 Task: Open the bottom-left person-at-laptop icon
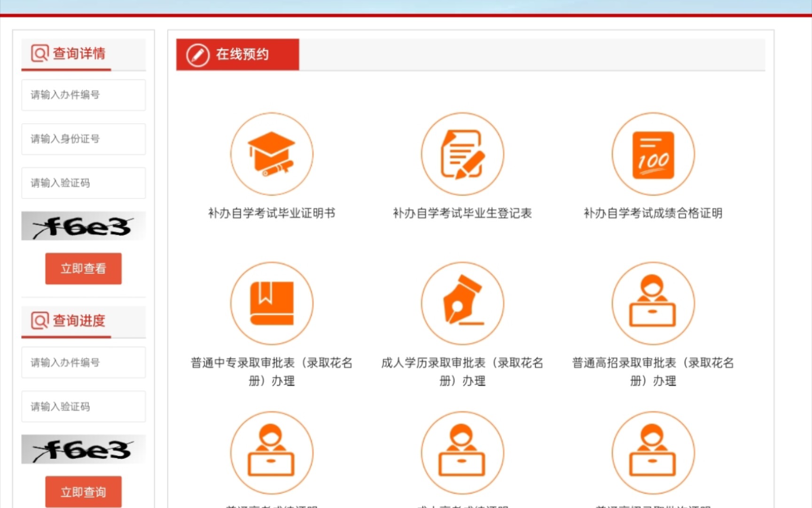point(272,453)
